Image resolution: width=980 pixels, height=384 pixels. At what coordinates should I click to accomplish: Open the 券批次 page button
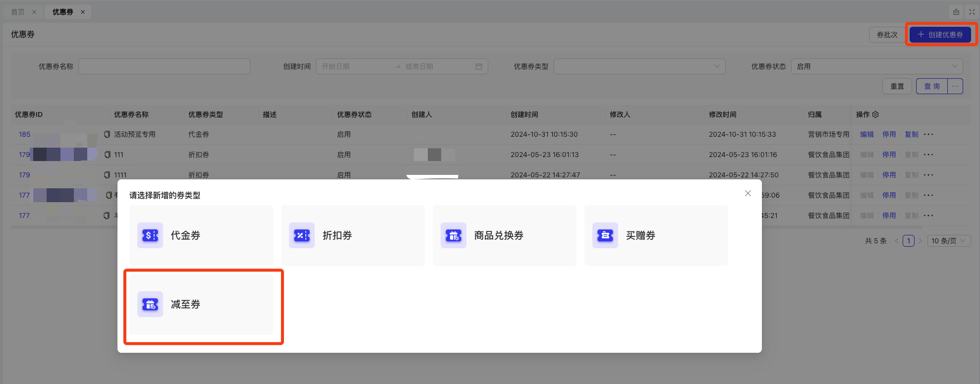coord(887,35)
